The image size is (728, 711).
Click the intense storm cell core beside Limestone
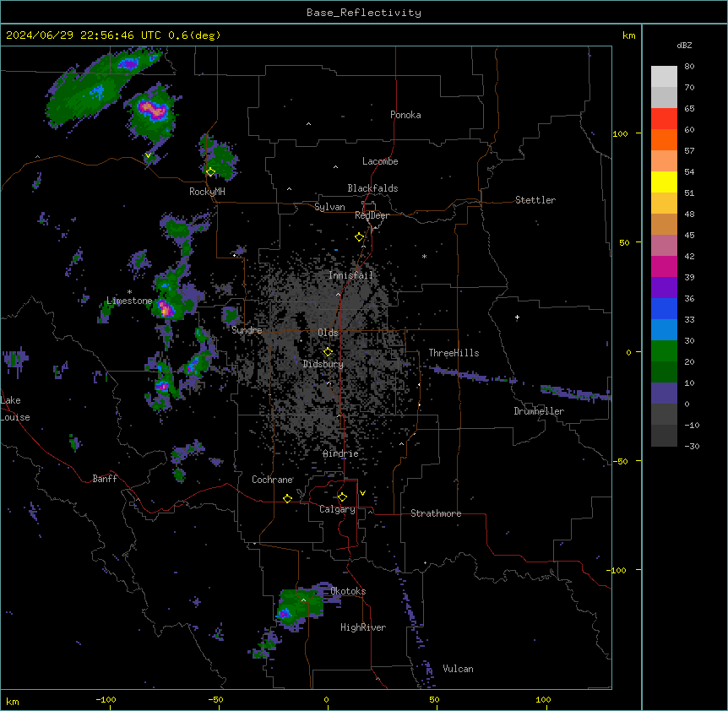pos(166,308)
